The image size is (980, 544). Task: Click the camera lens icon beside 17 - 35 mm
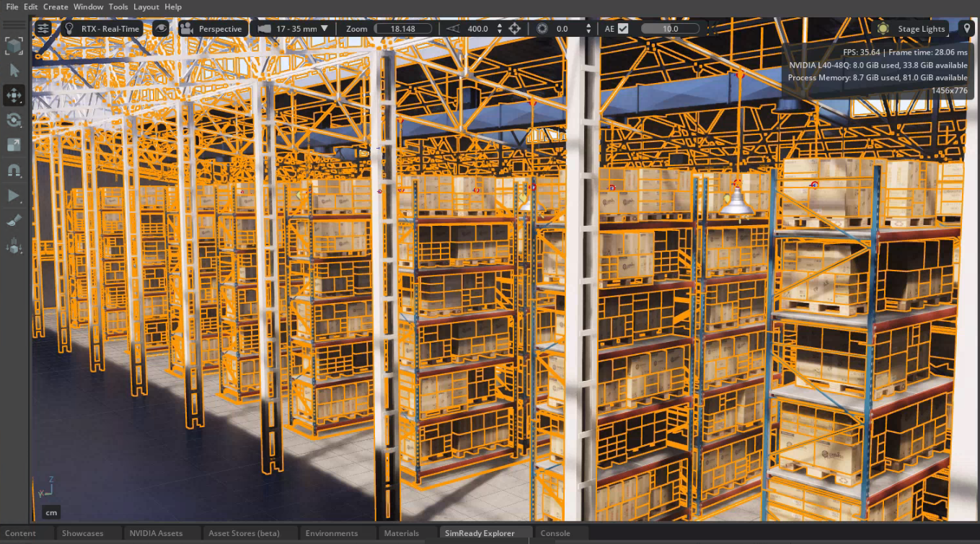pyautogui.click(x=264, y=28)
